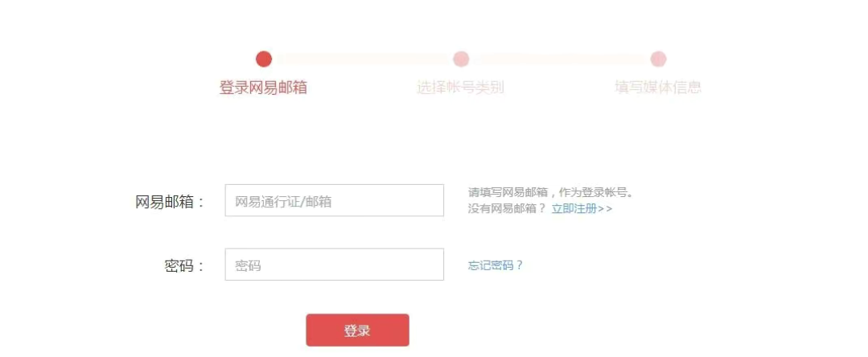Select the 登录网易邮箱 step label
Image resolution: width=868 pixels, height=357 pixels.
pos(263,88)
